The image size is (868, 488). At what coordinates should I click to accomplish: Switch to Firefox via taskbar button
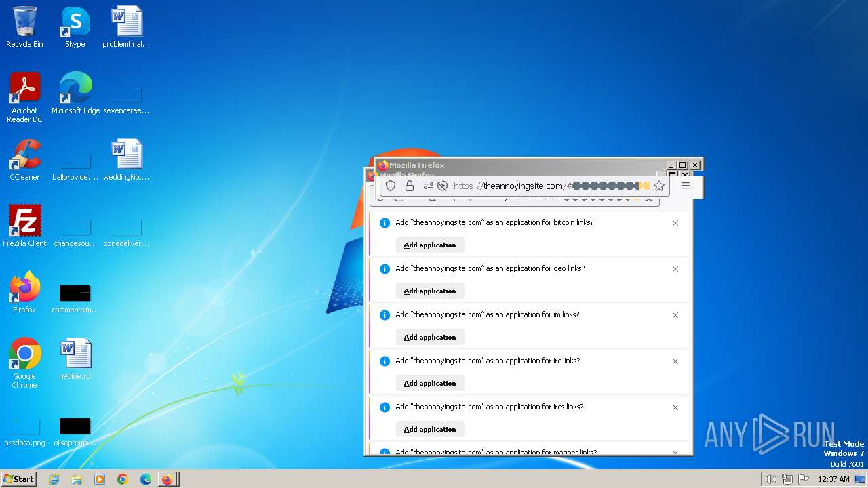point(167,479)
